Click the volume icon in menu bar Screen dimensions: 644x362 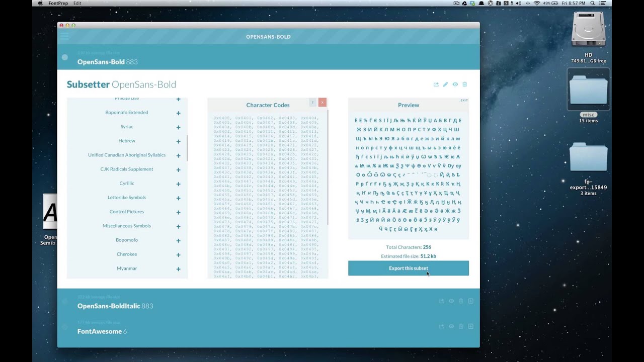click(518, 3)
